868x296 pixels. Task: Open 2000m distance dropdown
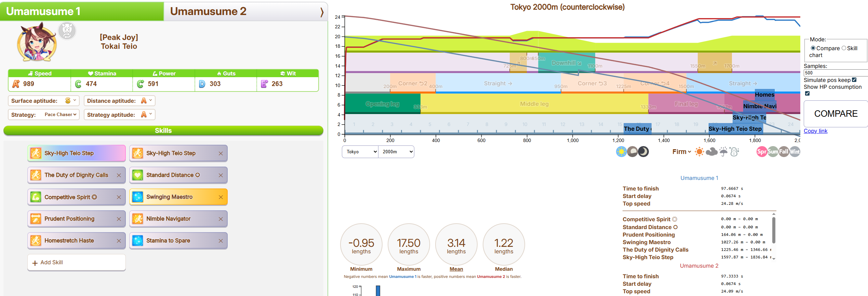pyautogui.click(x=396, y=152)
